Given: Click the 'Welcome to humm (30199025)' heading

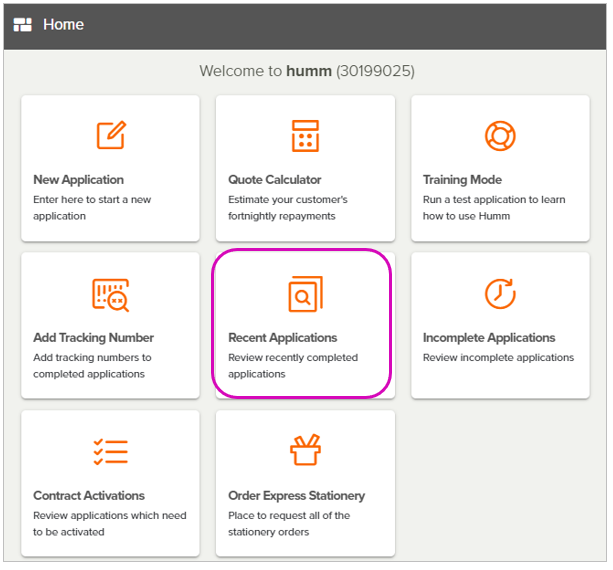Looking at the screenshot, I should [307, 71].
